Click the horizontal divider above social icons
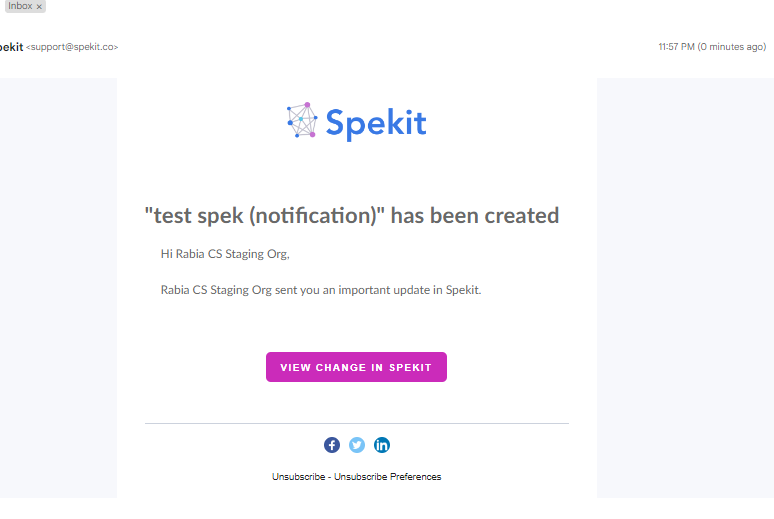 tap(357, 423)
